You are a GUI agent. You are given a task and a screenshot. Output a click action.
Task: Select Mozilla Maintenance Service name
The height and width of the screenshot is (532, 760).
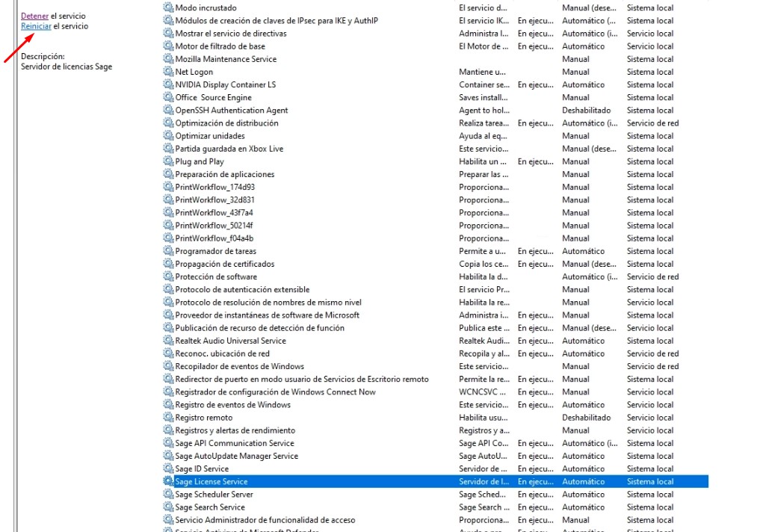(x=226, y=59)
